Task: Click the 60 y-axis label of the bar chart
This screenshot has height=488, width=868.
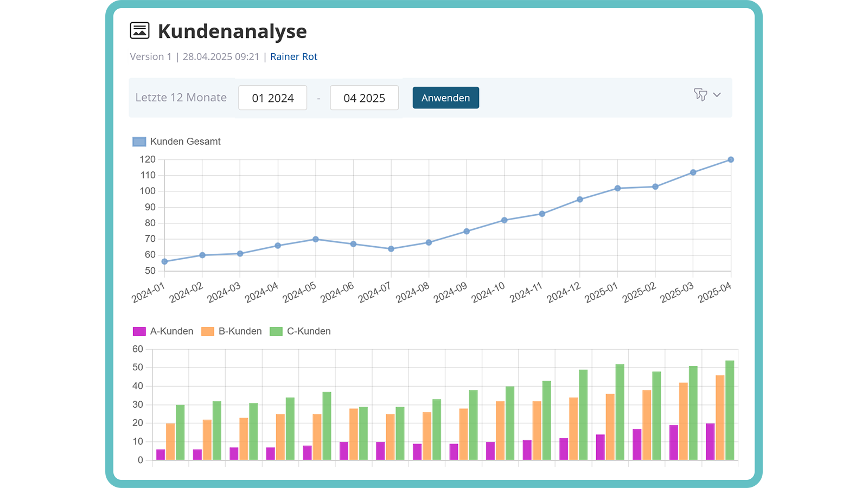Action: pos(138,349)
